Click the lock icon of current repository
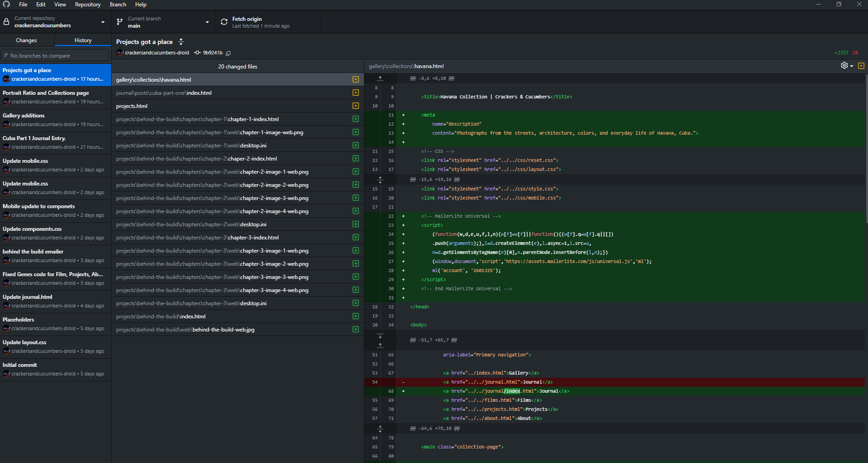 click(6, 22)
